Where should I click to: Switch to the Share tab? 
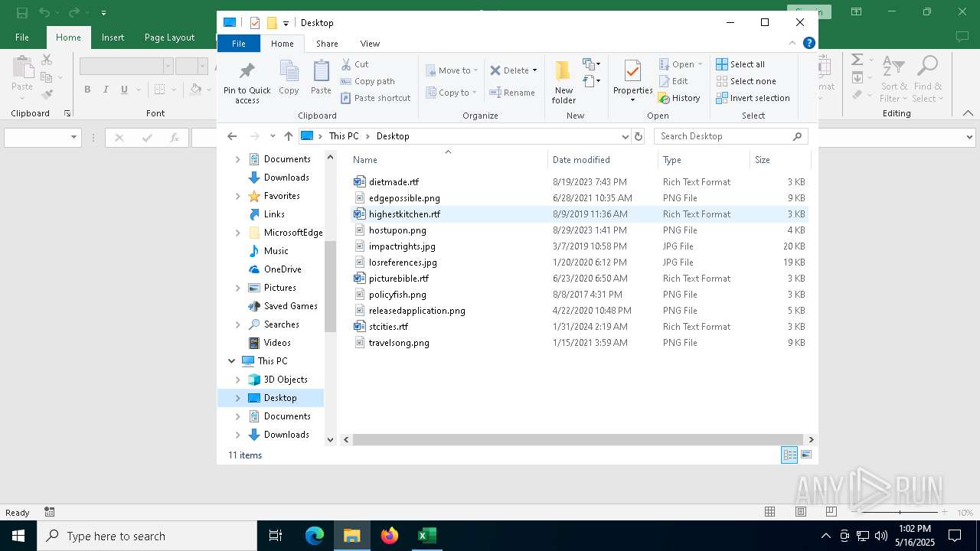(327, 44)
